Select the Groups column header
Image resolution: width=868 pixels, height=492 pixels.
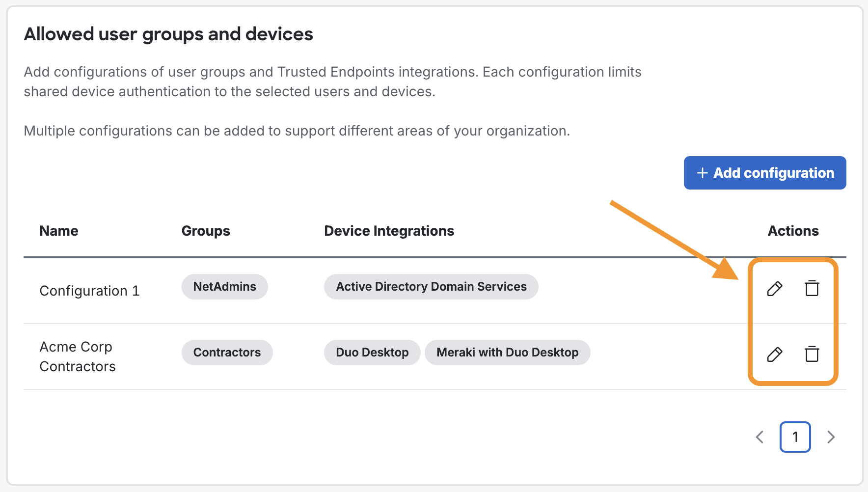click(206, 231)
